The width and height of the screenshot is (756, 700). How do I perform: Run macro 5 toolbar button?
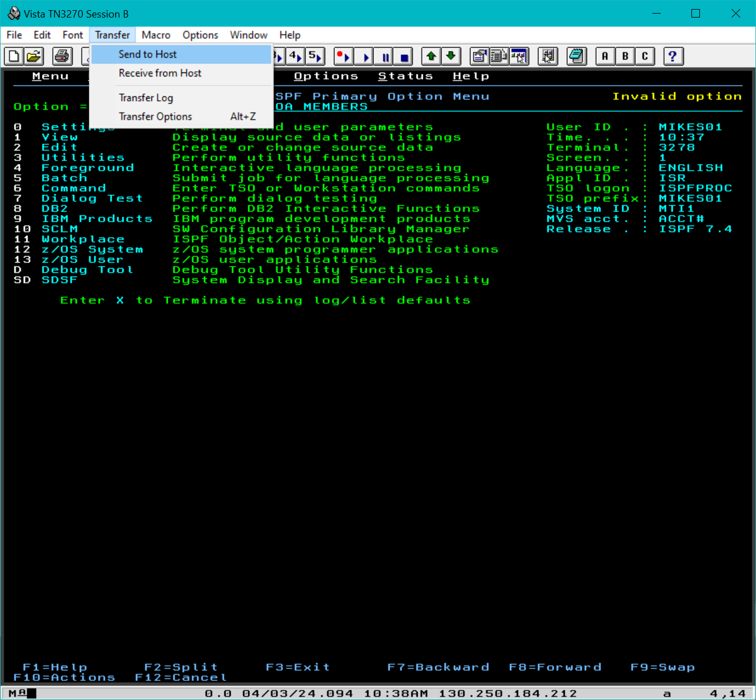pyautogui.click(x=315, y=56)
